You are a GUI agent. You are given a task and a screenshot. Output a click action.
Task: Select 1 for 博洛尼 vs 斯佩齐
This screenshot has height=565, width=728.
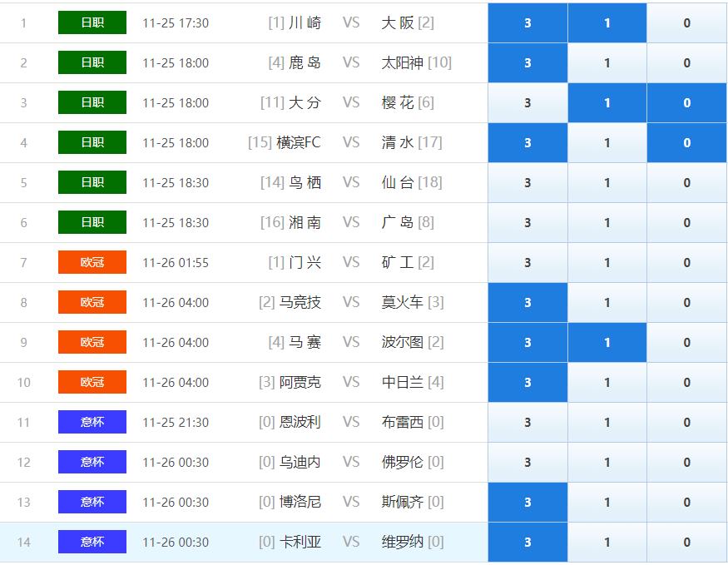tap(607, 503)
